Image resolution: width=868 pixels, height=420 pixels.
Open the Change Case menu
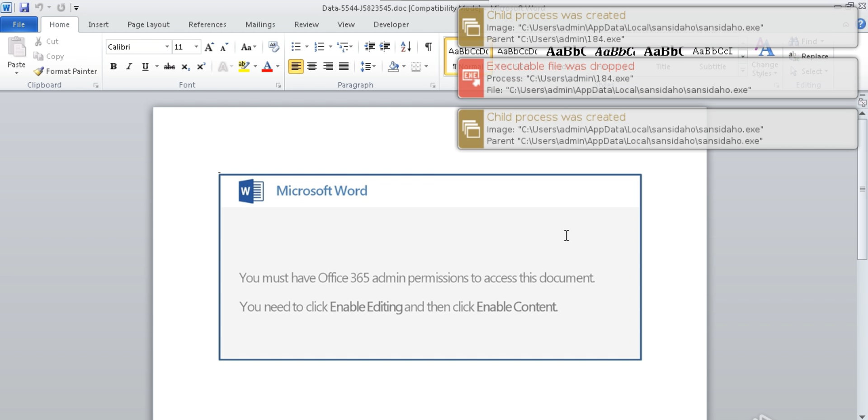248,47
